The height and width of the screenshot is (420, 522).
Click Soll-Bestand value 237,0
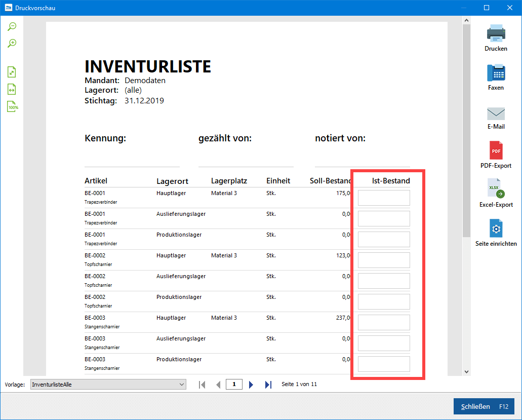pyautogui.click(x=343, y=318)
